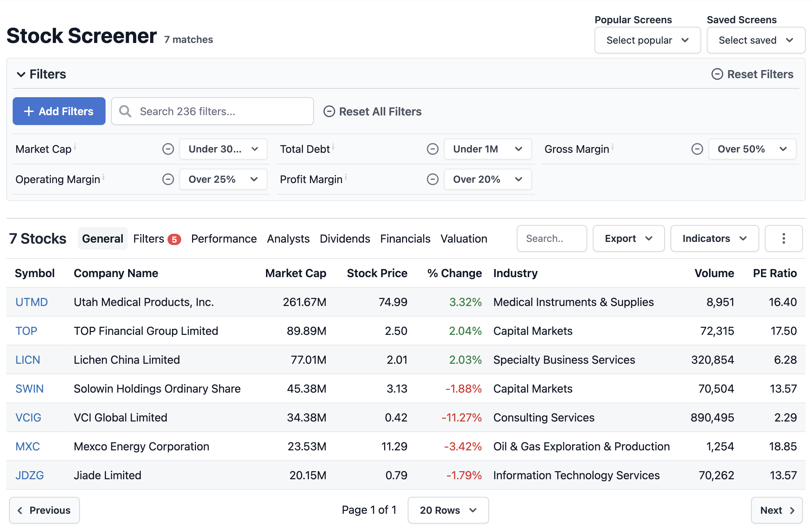This screenshot has width=812, height=531.
Task: Click Reset Filters in the panel header
Action: (x=752, y=74)
